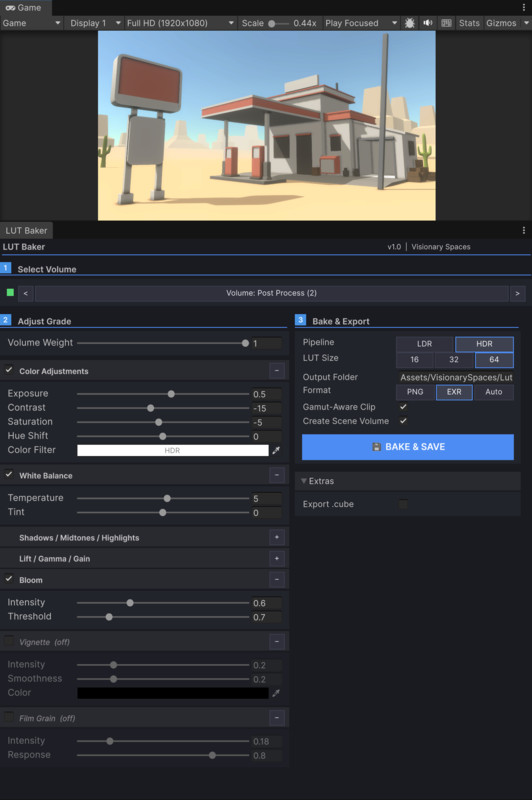Expand the Shadows / Midtones / Highlights section

[x=276, y=537]
